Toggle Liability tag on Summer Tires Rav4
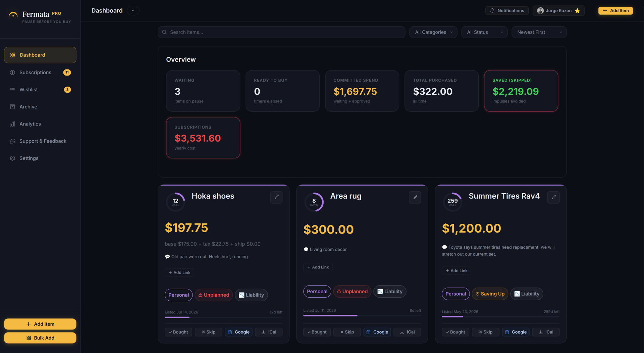 (x=527, y=294)
